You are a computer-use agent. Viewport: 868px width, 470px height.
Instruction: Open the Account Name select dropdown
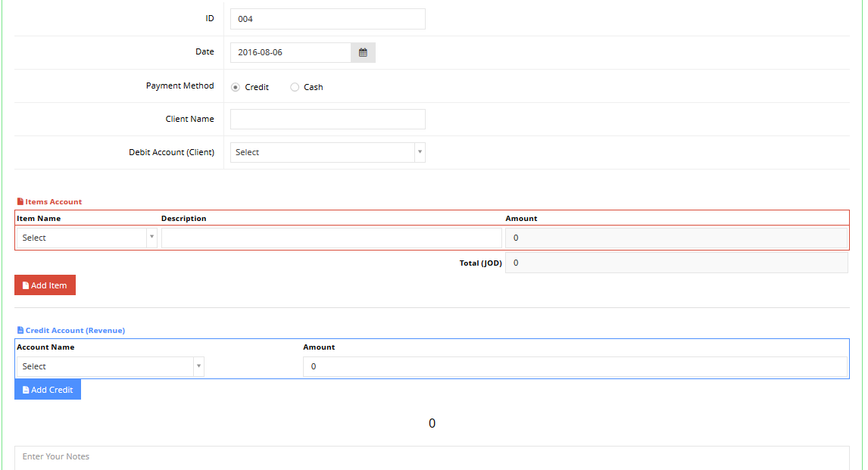[111, 366]
